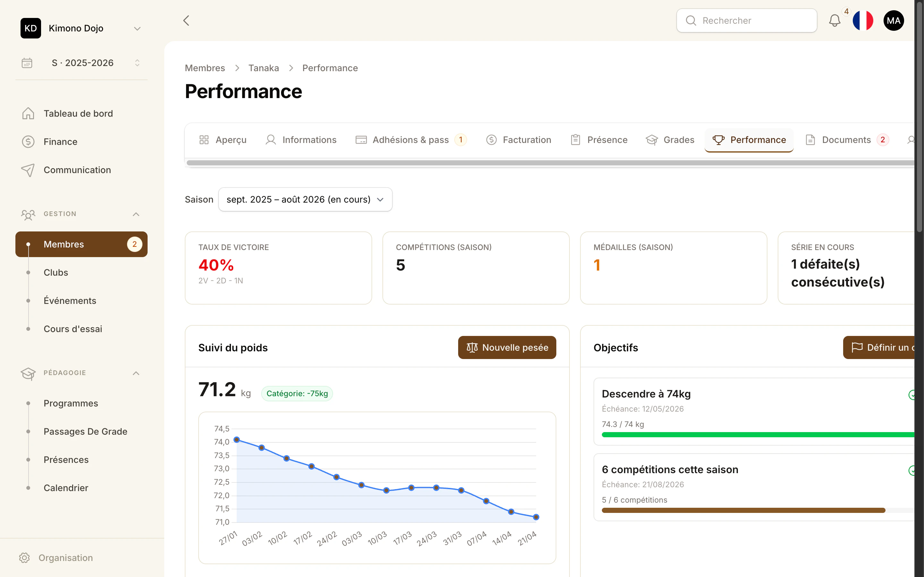This screenshot has height=577, width=924.
Task: Toggle the 6 compétitions objective checkmark
Action: coord(912,470)
